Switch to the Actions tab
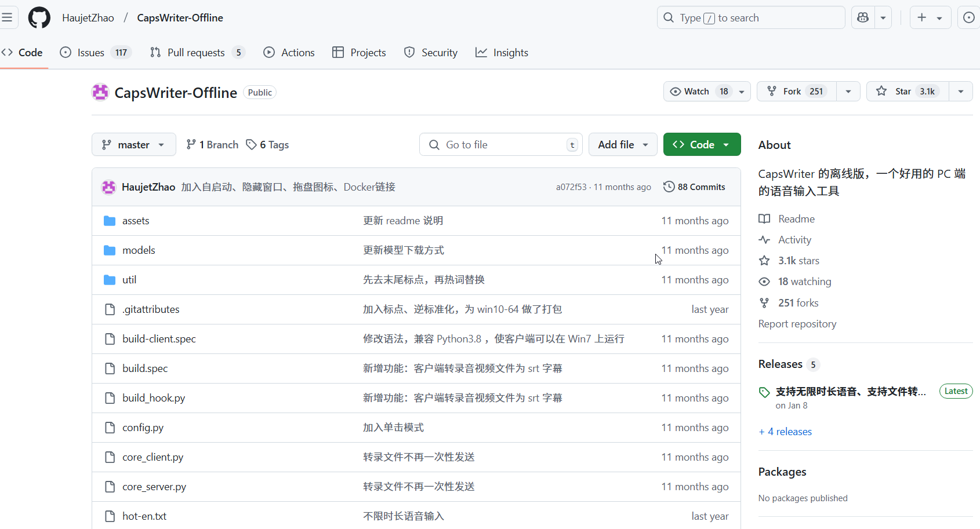 pyautogui.click(x=289, y=52)
